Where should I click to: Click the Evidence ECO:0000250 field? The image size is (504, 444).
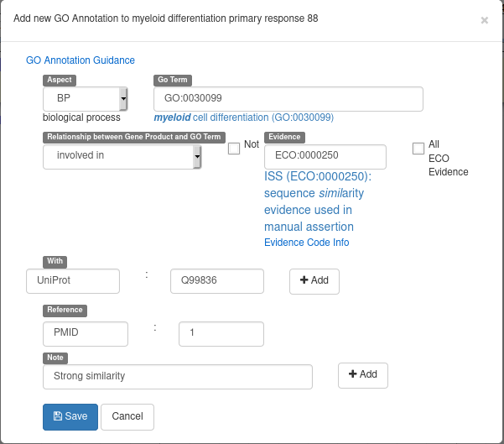[x=325, y=157]
